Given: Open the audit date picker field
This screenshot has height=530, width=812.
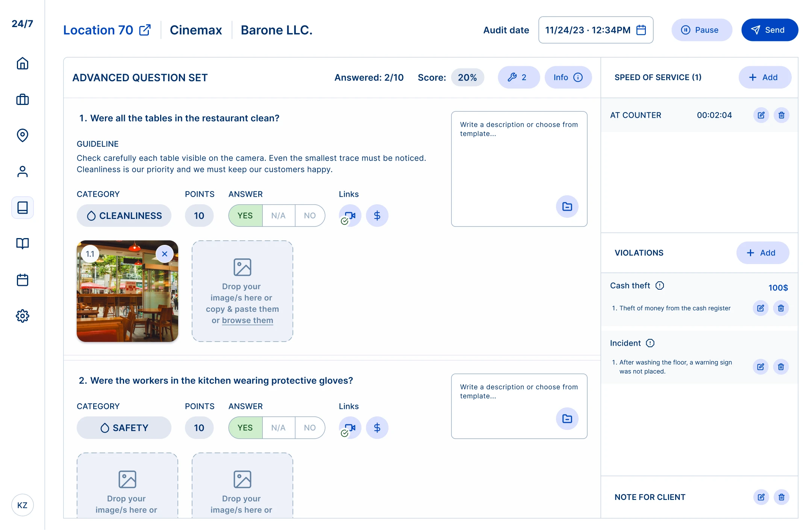Looking at the screenshot, I should (x=595, y=30).
